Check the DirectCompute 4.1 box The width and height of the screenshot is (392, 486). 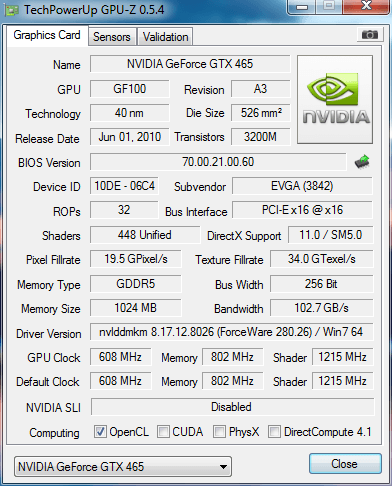point(274,432)
